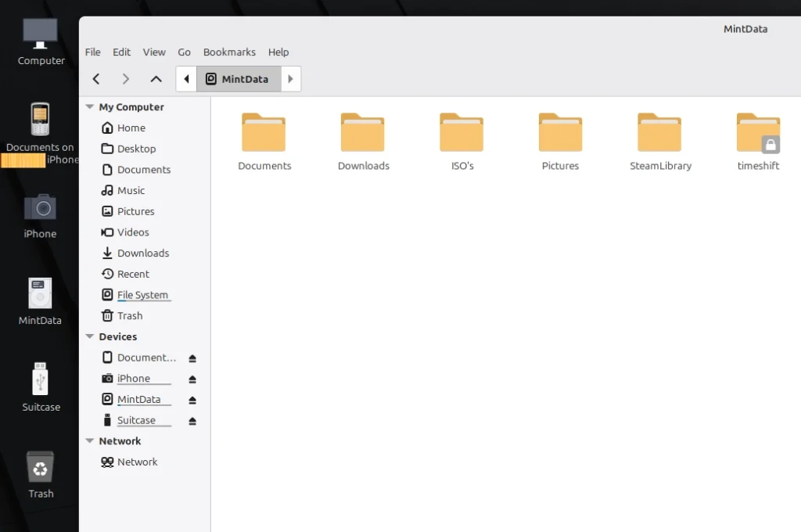This screenshot has width=801, height=532.
Task: Eject the iPhone device
Action: pyautogui.click(x=192, y=379)
